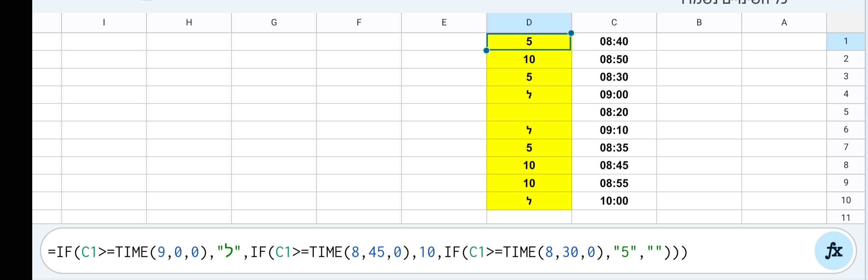868x280 pixels.
Task: Select yellow cell D9 next to 08:55
Action: [529, 183]
